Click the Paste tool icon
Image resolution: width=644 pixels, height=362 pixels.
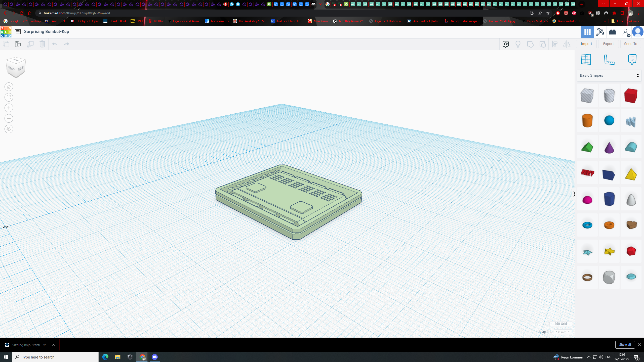(18, 44)
